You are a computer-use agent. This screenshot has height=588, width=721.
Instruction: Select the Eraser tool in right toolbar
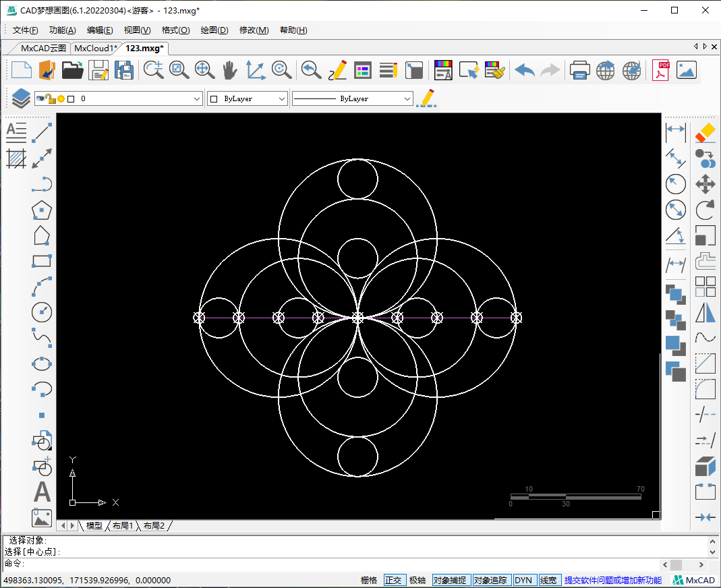[705, 132]
